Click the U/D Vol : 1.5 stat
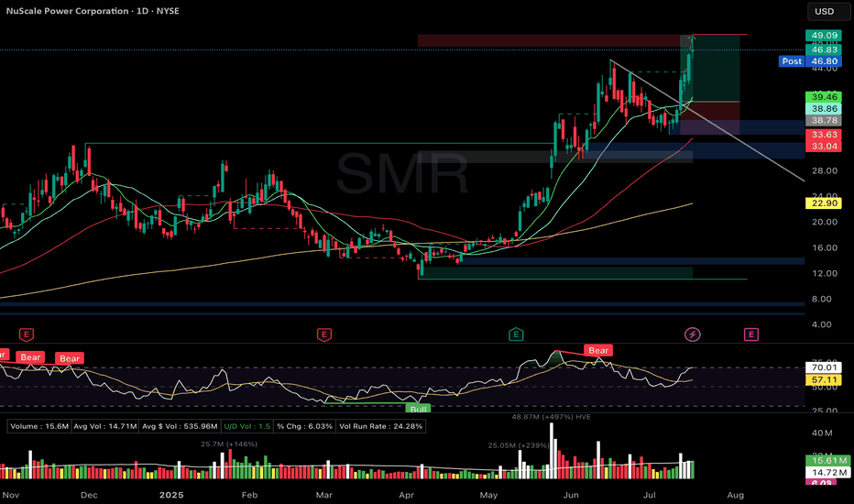Image resolution: width=854 pixels, height=504 pixels. tap(246, 426)
